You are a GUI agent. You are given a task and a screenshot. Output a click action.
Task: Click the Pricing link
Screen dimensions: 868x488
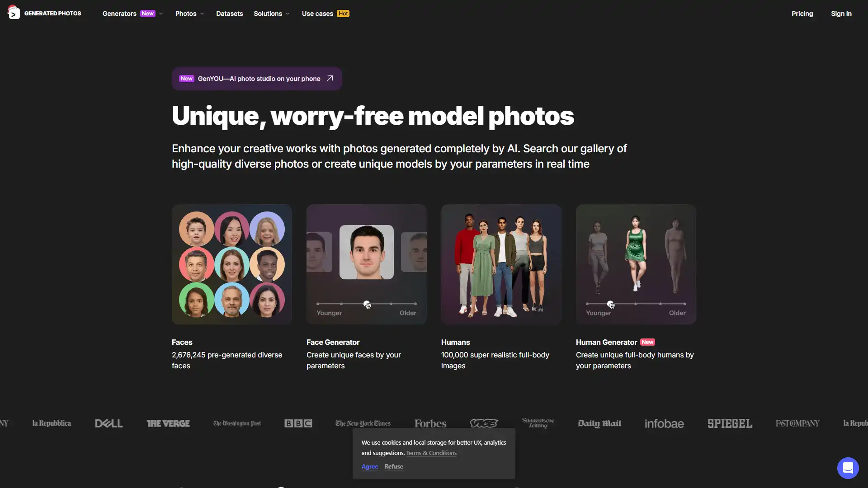click(802, 13)
